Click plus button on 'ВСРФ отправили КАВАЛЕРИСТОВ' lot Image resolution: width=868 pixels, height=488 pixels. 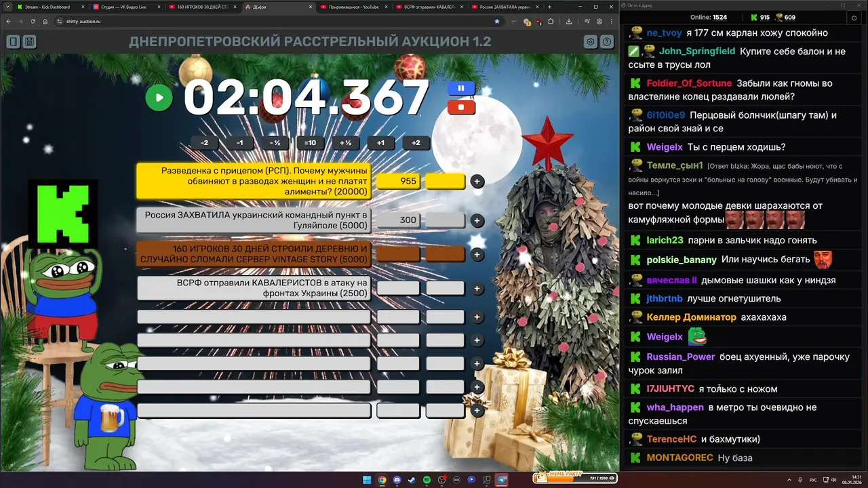477,288
